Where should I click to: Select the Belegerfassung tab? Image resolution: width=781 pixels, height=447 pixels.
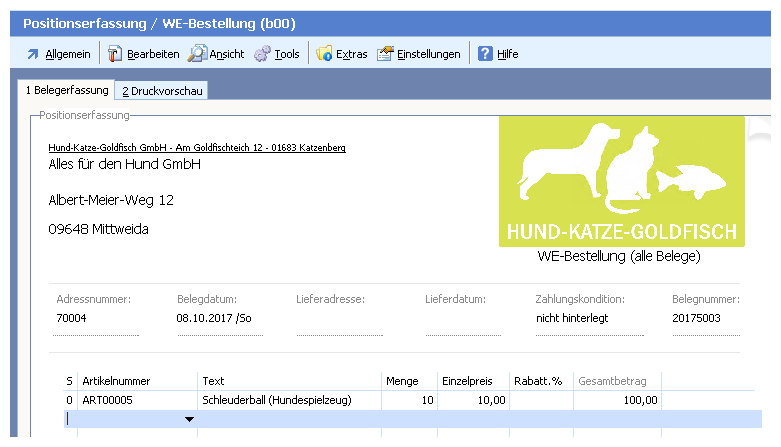pos(67,91)
